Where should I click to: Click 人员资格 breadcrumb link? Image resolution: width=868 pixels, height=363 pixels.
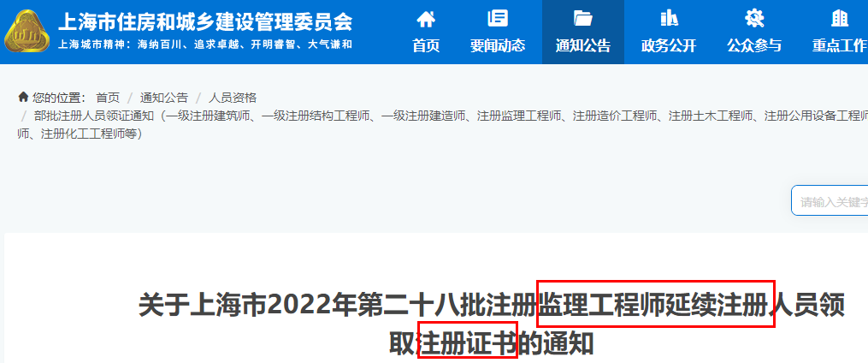tap(233, 98)
